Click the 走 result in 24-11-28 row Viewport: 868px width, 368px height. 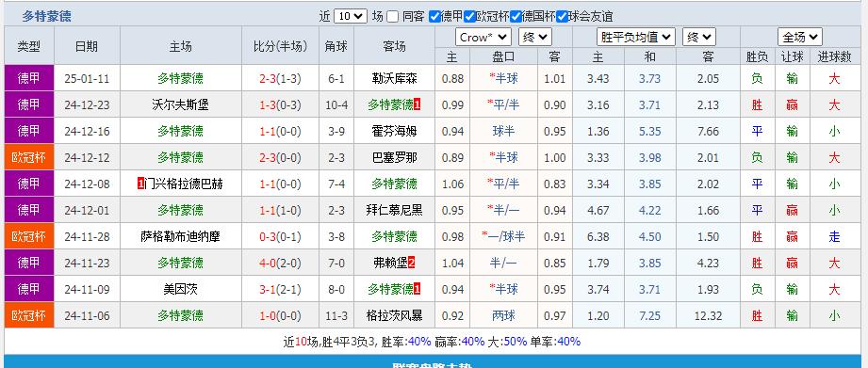pos(835,236)
